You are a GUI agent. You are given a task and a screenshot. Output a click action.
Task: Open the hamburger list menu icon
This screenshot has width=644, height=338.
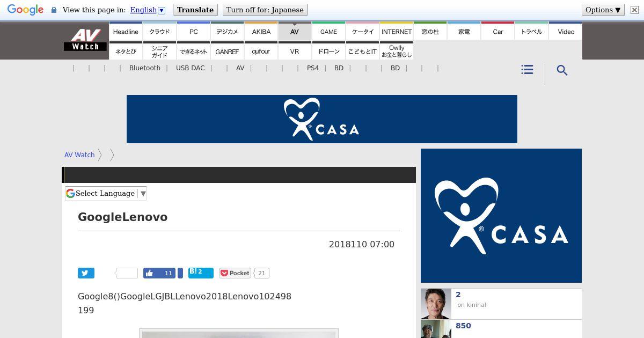tap(527, 70)
